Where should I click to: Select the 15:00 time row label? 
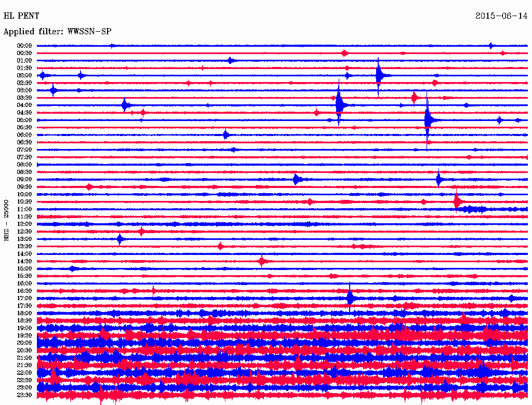pos(24,268)
